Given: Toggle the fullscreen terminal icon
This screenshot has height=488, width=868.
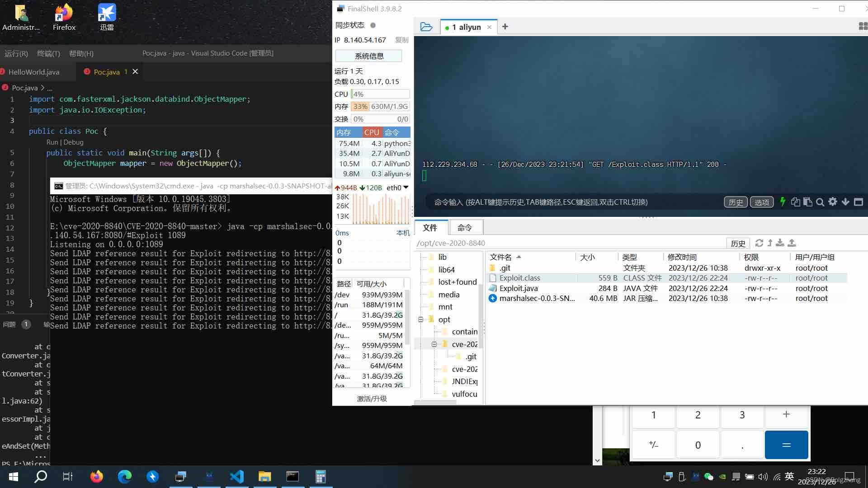Looking at the screenshot, I should click(859, 202).
